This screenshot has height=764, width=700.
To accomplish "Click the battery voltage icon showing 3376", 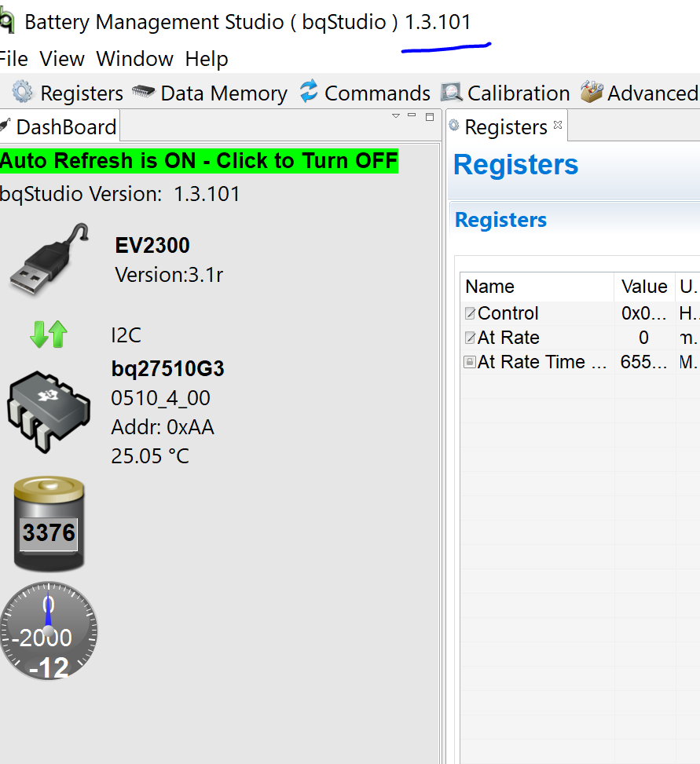I will point(49,524).
